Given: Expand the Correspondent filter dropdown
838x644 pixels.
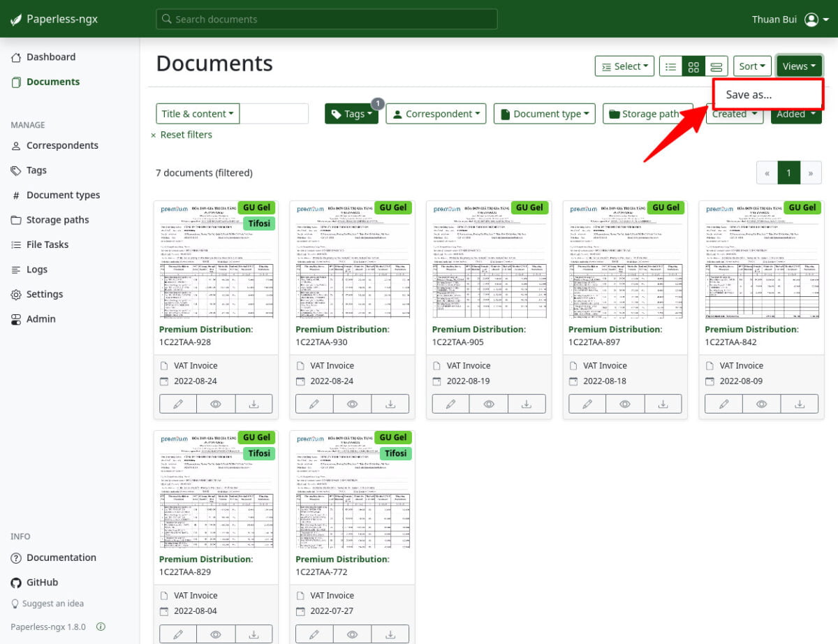Looking at the screenshot, I should coord(436,113).
